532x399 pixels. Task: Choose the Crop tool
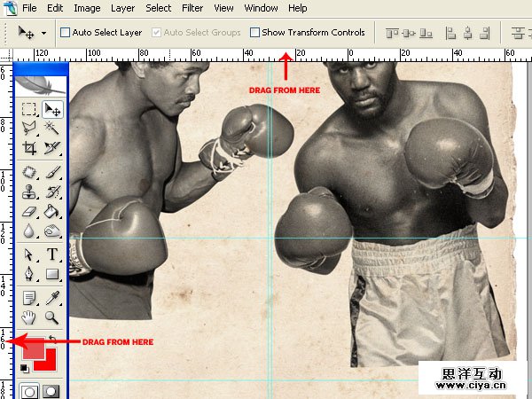pyautogui.click(x=29, y=149)
